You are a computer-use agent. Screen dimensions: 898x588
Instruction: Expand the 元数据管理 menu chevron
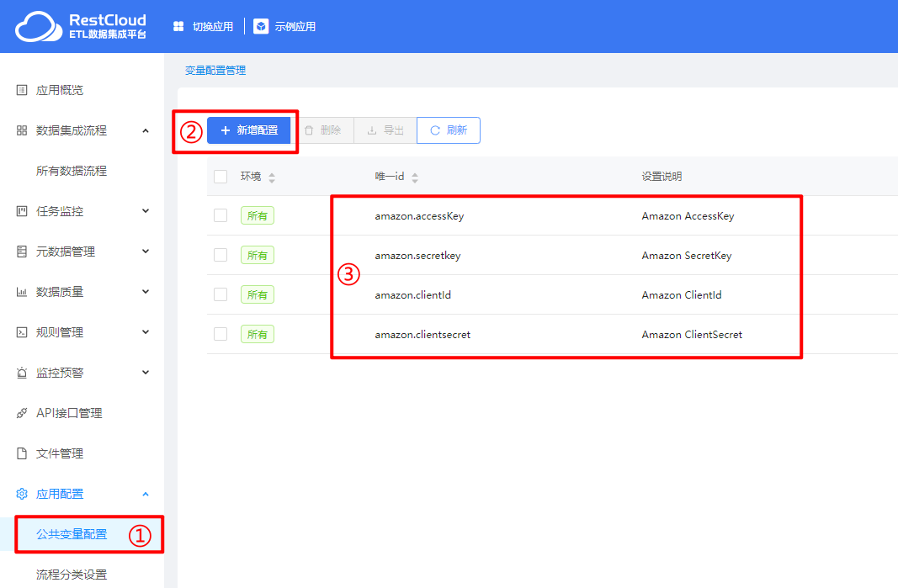coord(146,252)
